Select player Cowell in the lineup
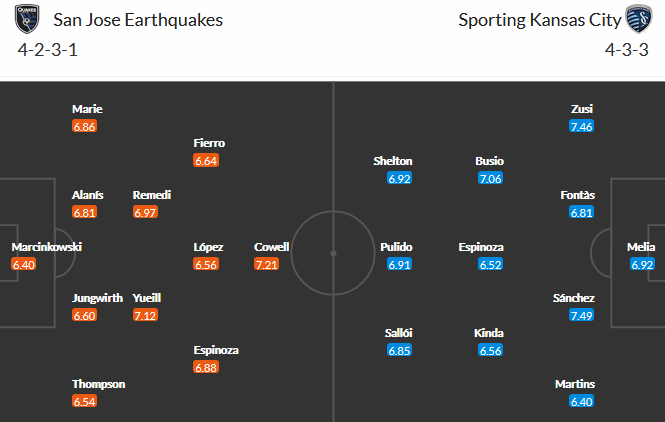Image resolution: width=665 pixels, height=422 pixels. (271, 247)
